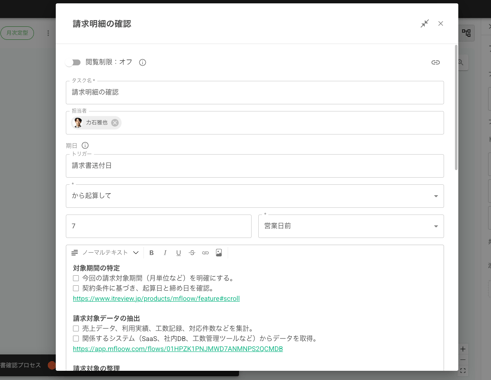Select the 力石雅也 avatar in the assignee field
Image resolution: width=491 pixels, height=380 pixels.
pyautogui.click(x=78, y=123)
